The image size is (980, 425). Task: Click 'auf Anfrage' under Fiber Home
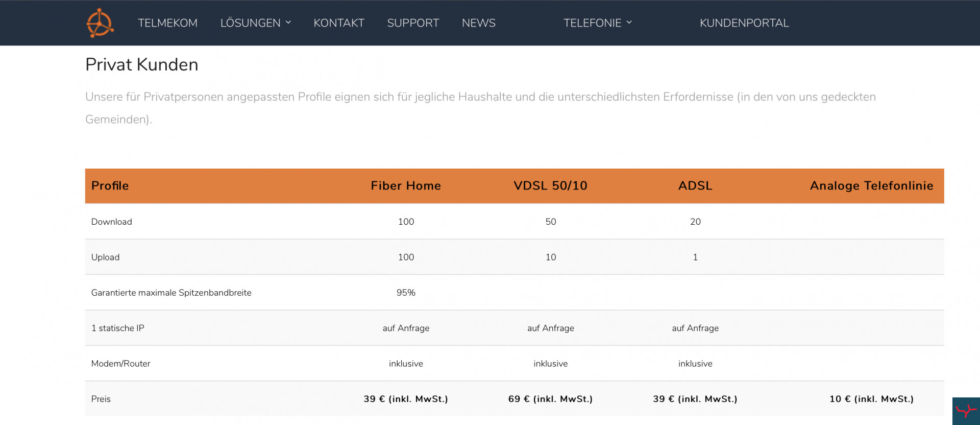(406, 328)
